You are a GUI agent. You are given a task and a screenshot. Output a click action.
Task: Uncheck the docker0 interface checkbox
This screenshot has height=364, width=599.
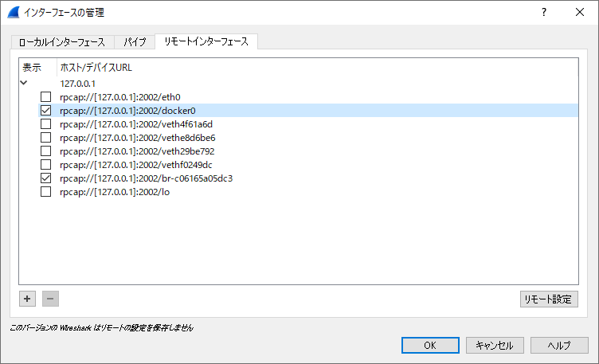tap(46, 111)
